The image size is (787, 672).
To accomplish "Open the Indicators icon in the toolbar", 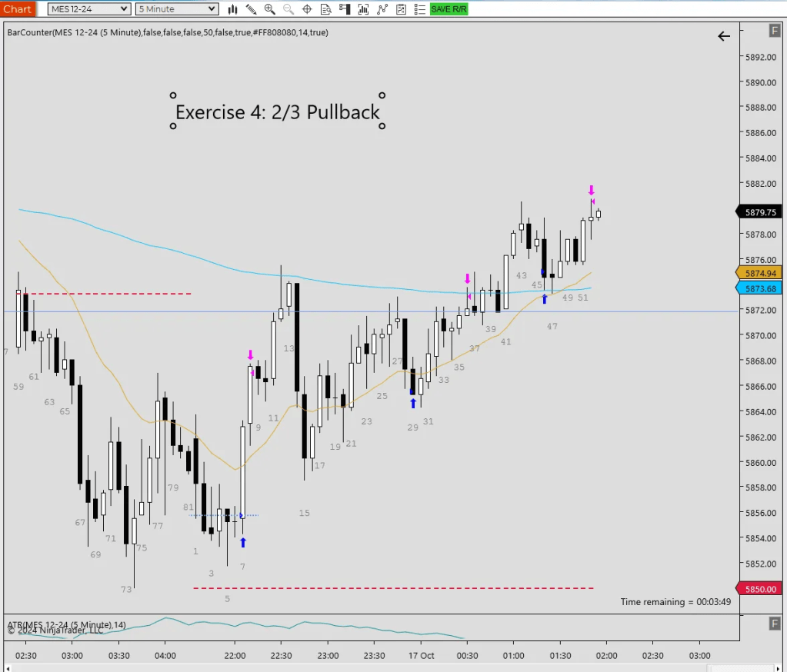I will pyautogui.click(x=363, y=9).
